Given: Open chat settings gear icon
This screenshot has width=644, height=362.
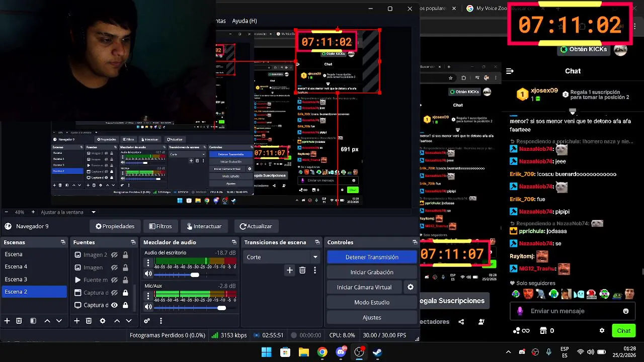Looking at the screenshot, I should point(602,331).
